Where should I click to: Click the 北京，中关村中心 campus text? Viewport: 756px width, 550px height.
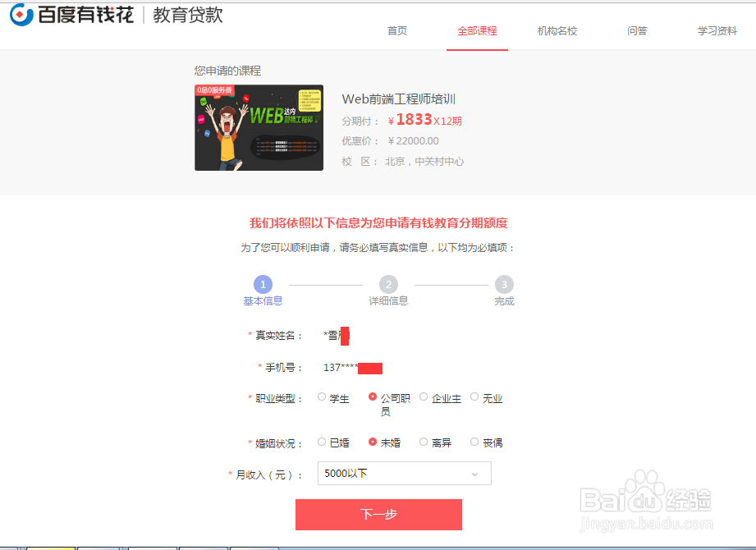[x=424, y=162]
